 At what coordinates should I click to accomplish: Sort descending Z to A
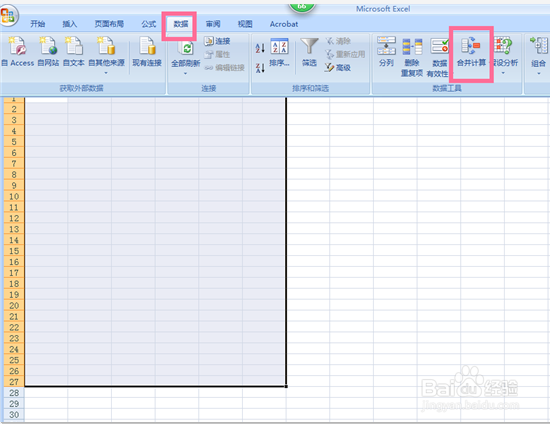click(260, 68)
